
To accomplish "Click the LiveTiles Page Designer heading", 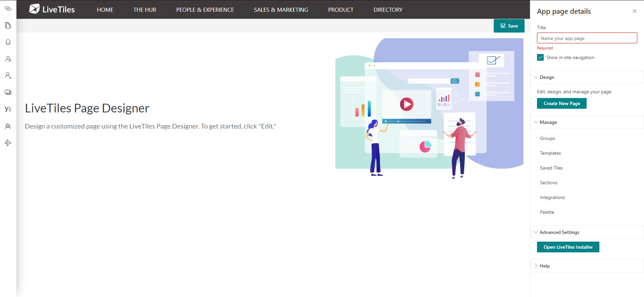I will click(x=87, y=108).
